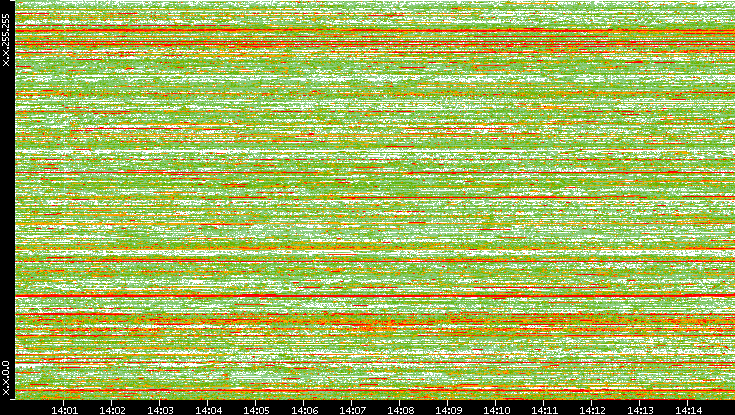Image resolution: width=735 pixels, height=415 pixels.
Task: Click the 14:06 time axis label
Action: pyautogui.click(x=304, y=410)
